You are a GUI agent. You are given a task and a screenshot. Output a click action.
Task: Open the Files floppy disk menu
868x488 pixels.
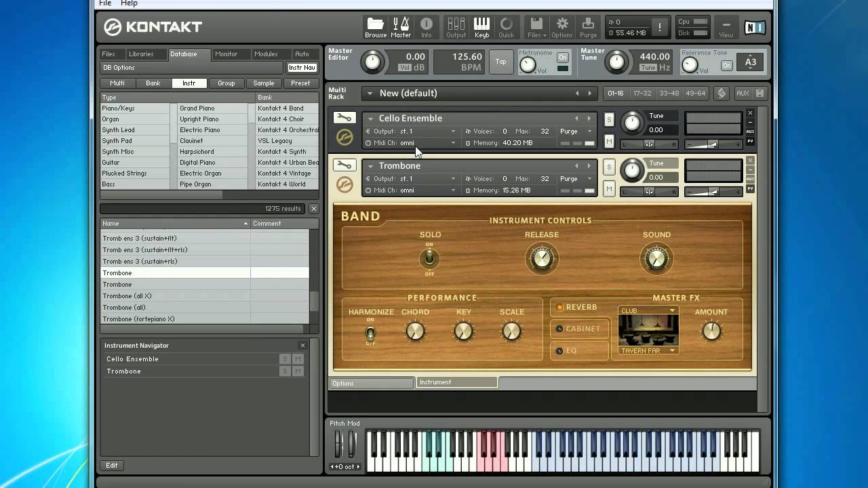536,27
